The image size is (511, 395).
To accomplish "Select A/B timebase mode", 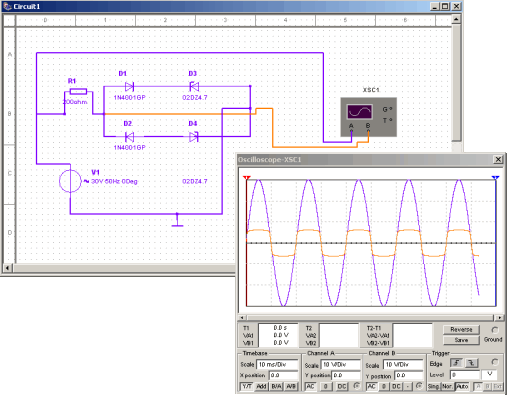I will 291,386.
